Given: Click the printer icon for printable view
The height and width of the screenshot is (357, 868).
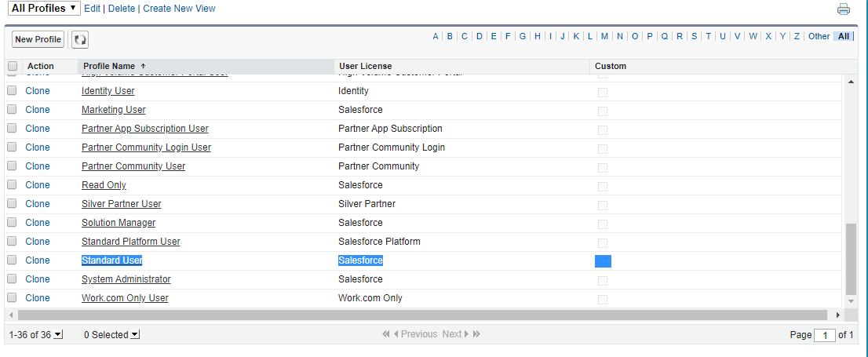Looking at the screenshot, I should 843,9.
